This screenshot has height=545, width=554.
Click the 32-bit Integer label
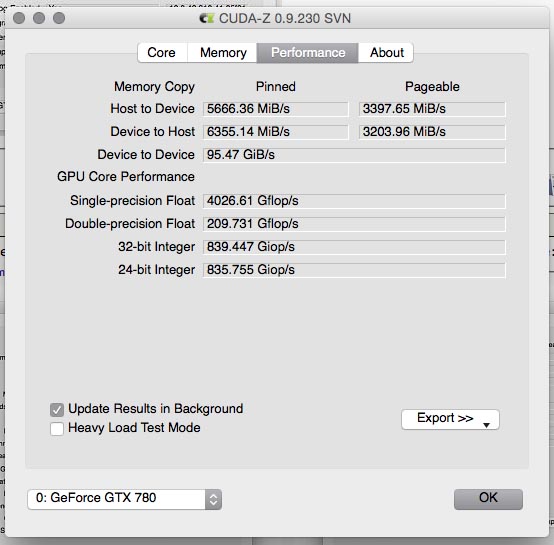156,247
